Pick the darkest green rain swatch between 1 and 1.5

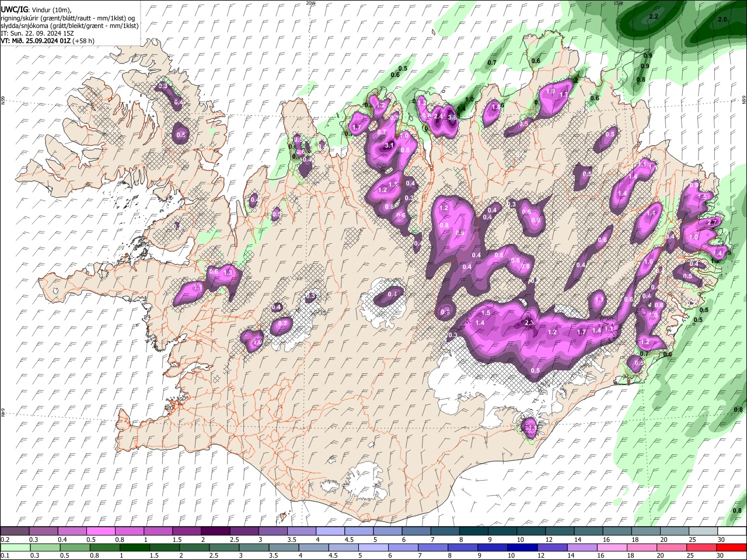click(x=134, y=548)
